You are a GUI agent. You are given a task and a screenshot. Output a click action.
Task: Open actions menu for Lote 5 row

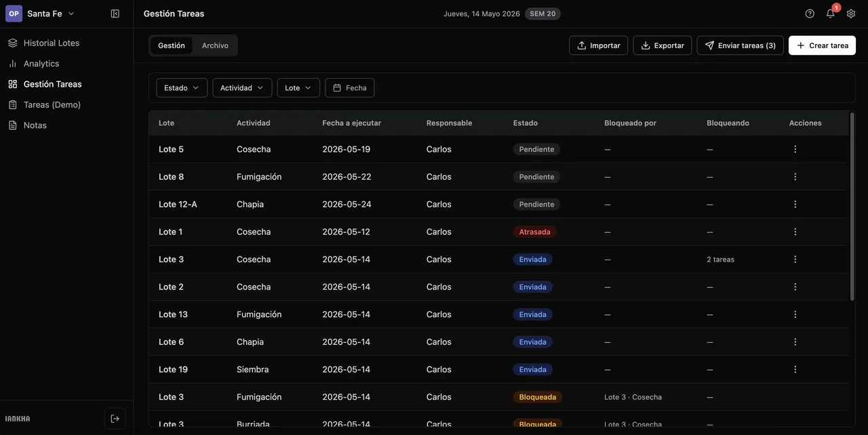click(795, 149)
